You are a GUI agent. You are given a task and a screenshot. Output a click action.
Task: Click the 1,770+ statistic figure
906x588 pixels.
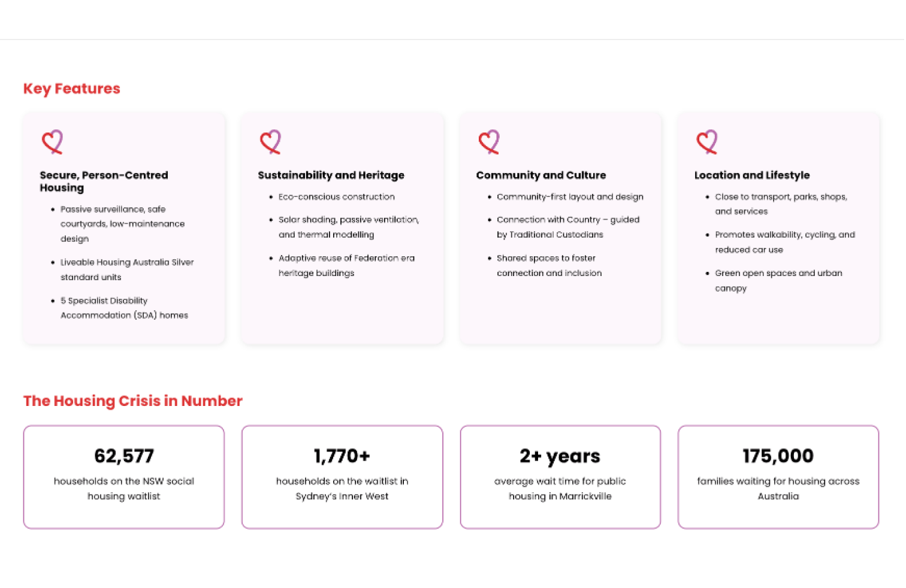342,456
